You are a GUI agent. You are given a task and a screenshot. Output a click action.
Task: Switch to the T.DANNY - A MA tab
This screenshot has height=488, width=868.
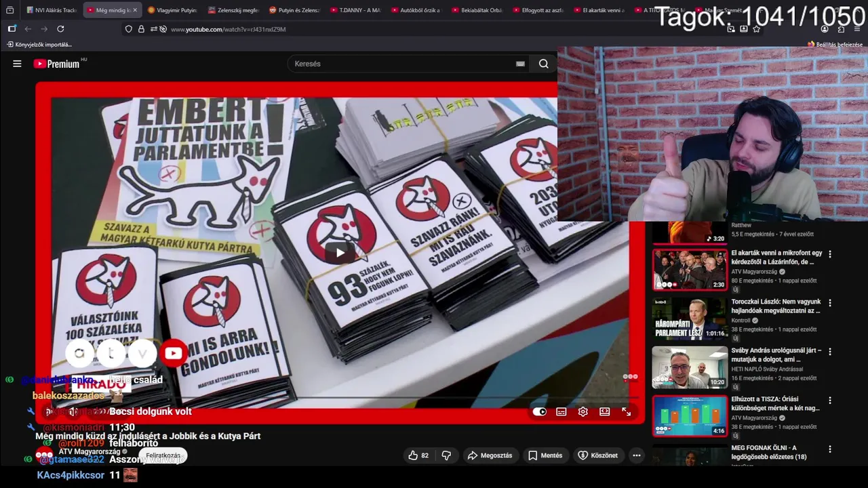(353, 10)
